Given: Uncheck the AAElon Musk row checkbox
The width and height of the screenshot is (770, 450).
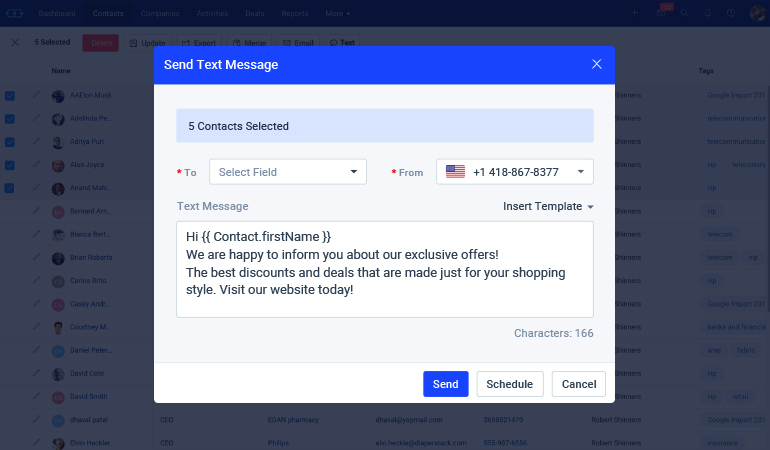Looking at the screenshot, I should click(10, 96).
